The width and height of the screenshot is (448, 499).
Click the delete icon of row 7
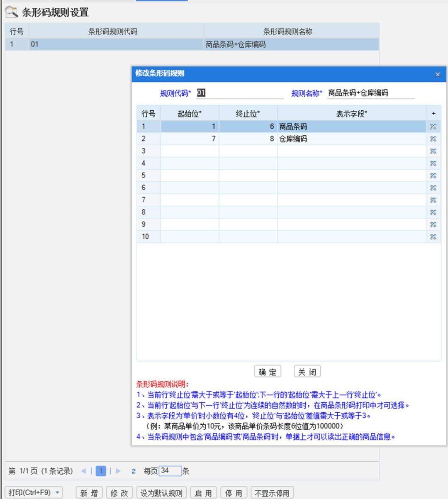433,200
